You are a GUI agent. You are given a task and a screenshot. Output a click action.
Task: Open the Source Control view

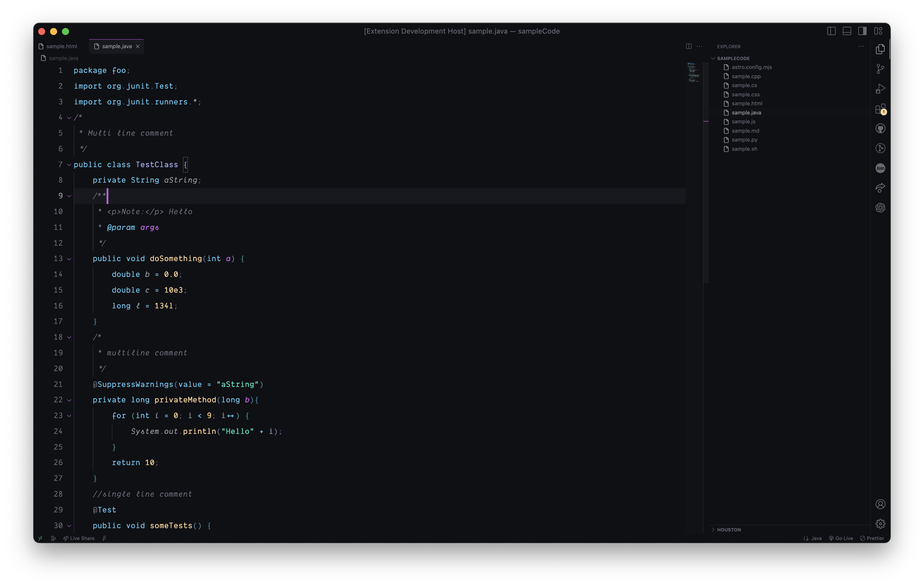coord(880,69)
